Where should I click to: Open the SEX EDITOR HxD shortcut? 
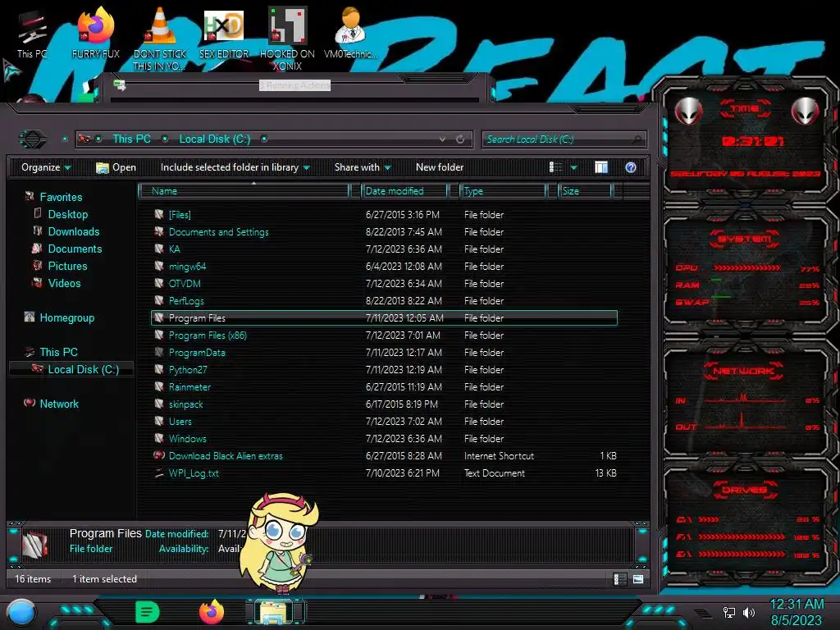224,34
